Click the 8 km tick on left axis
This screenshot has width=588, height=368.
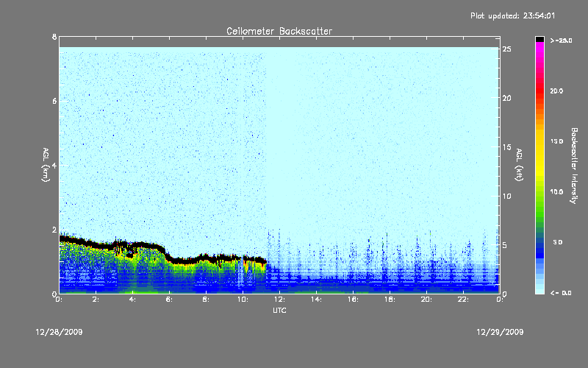click(54, 37)
